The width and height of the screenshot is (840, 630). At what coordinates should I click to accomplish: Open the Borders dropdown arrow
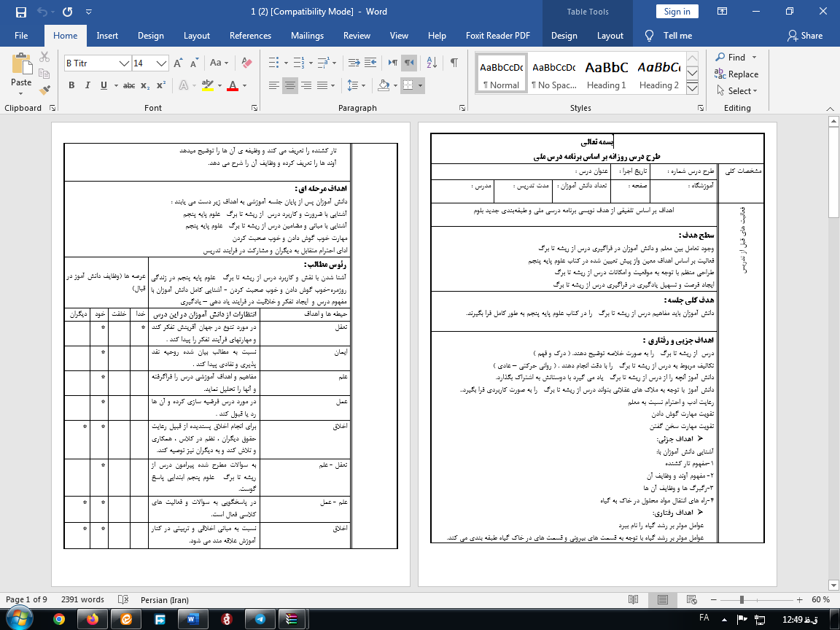[x=420, y=85]
